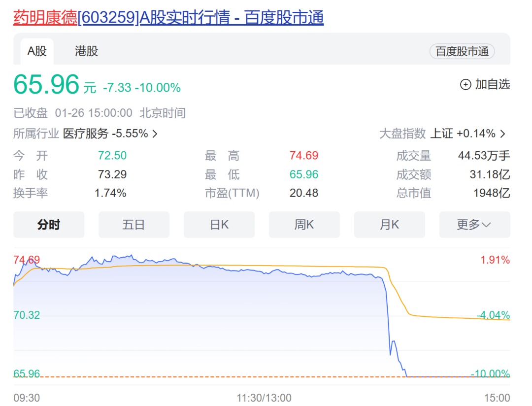Click the 总市值 value 1948亿
532x406 pixels.
(492, 193)
